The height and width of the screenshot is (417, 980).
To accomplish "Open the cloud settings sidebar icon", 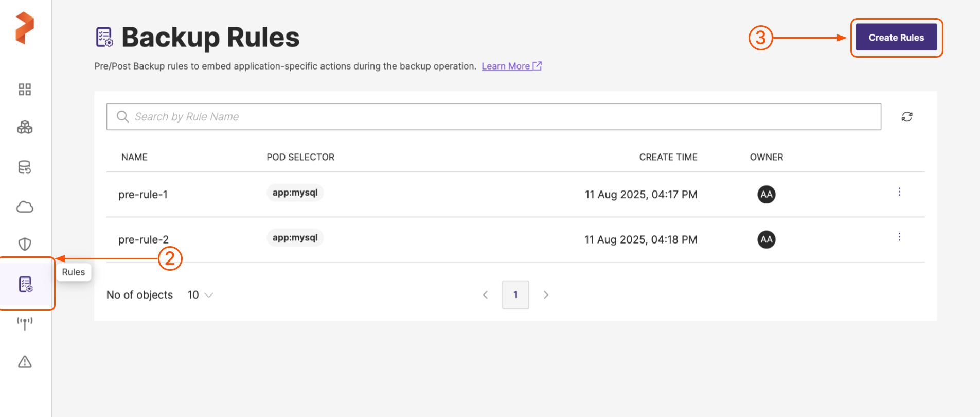I will click(x=25, y=207).
